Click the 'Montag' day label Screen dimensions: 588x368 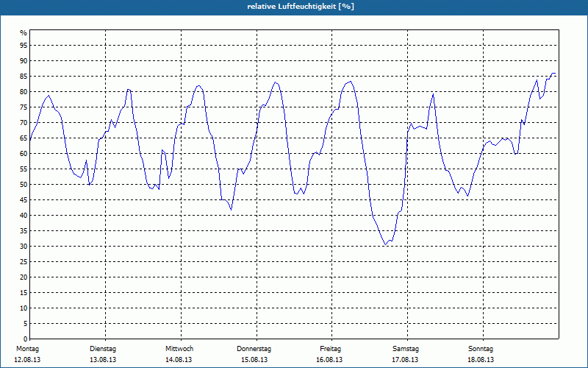[x=27, y=349]
